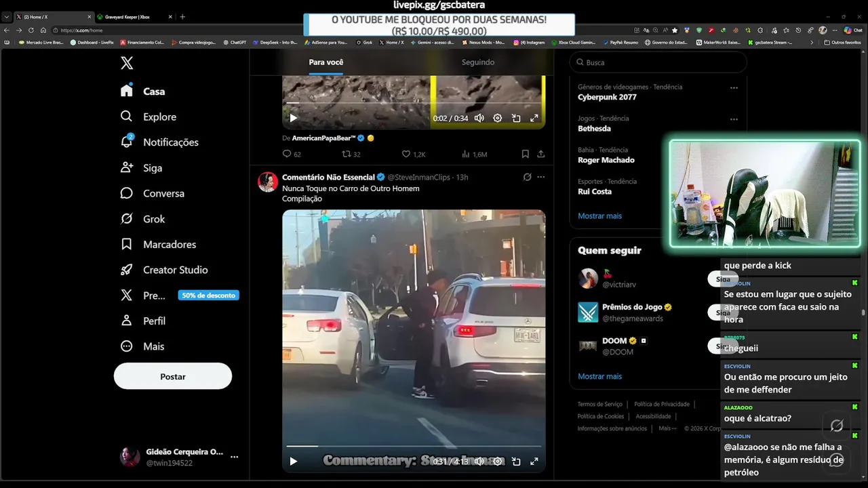Open @thegameawards suggested profile

pos(633,319)
